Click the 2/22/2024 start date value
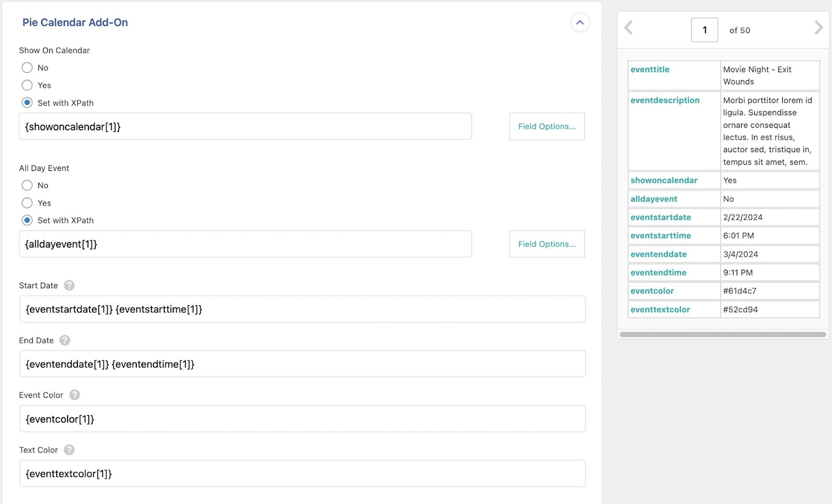The height and width of the screenshot is (504, 832). pyautogui.click(x=743, y=217)
